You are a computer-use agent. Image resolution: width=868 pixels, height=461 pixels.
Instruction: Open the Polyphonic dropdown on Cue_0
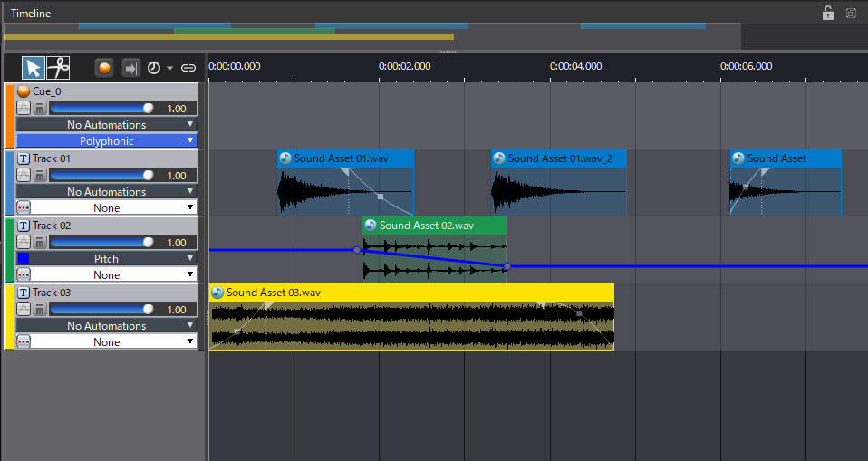click(x=106, y=141)
